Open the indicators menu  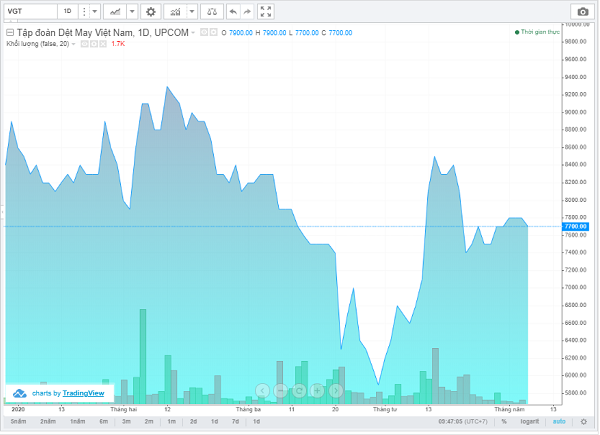[181, 11]
